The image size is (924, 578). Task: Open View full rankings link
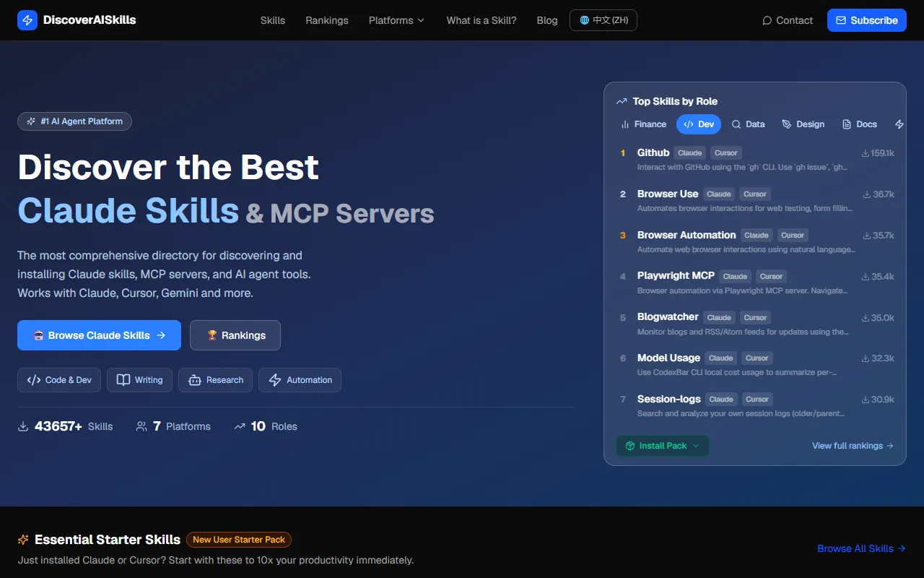click(852, 446)
